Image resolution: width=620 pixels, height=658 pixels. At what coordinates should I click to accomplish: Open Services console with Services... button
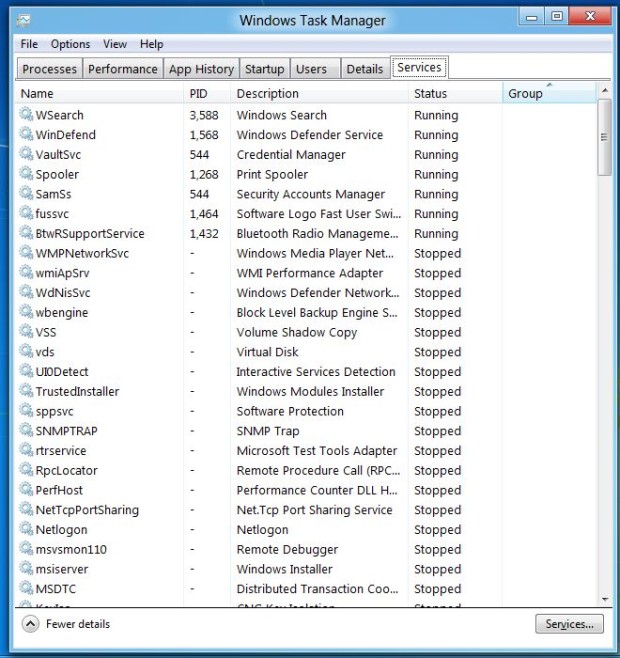[x=570, y=624]
